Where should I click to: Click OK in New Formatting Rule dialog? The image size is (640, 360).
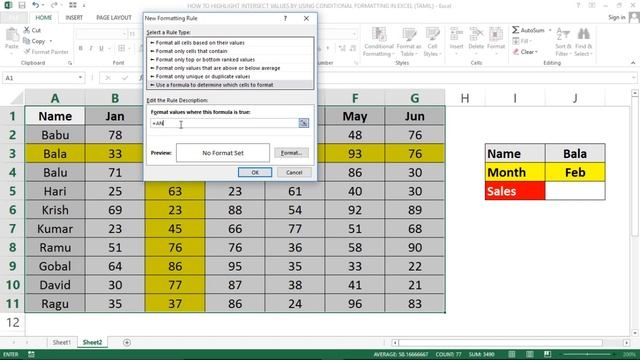[255, 172]
